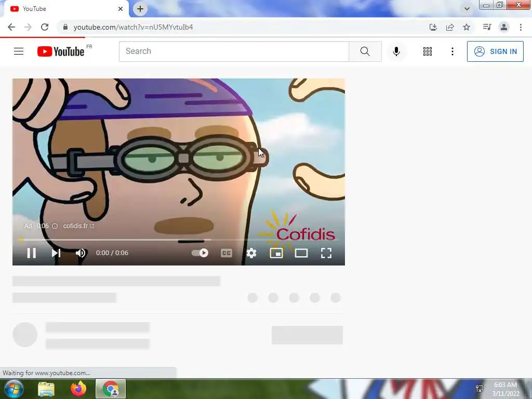
Task: Launch Firefox from taskbar
Action: (78, 389)
